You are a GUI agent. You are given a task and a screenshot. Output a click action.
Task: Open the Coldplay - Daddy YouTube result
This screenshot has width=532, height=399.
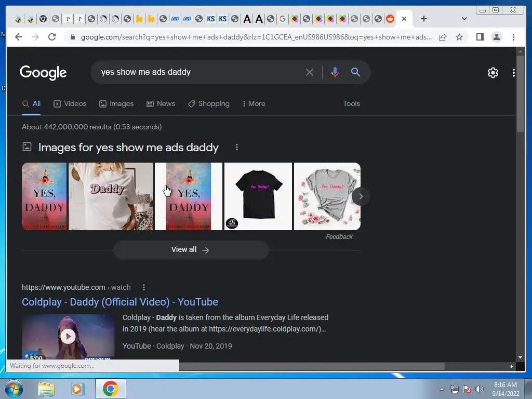tap(120, 302)
